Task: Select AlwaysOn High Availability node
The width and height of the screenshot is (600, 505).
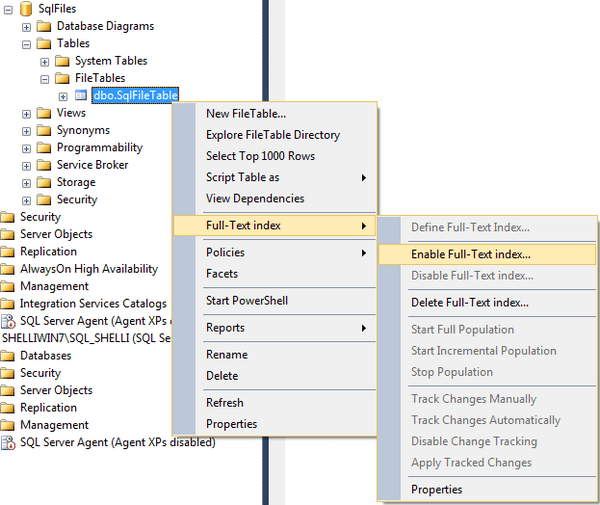Action: coord(89,269)
